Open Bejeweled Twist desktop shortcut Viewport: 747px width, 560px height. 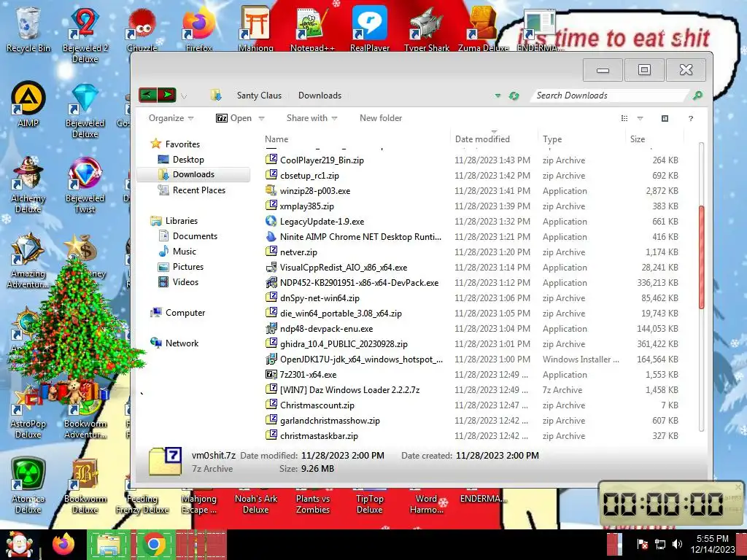click(85, 185)
